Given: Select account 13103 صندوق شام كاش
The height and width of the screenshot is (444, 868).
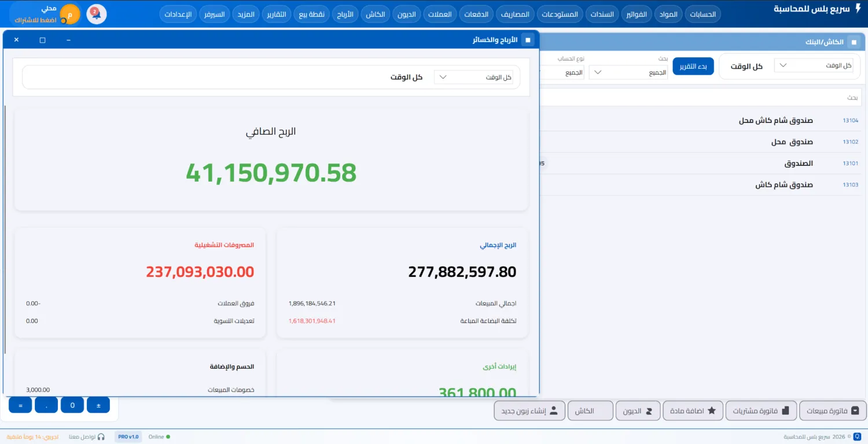Looking at the screenshot, I should pyautogui.click(x=701, y=184).
